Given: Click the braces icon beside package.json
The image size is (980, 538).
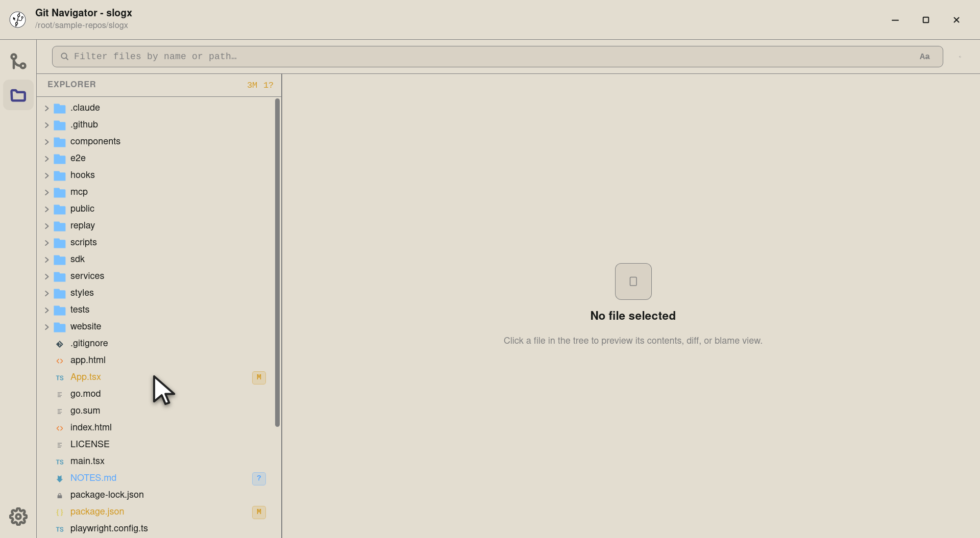Looking at the screenshot, I should tap(60, 512).
